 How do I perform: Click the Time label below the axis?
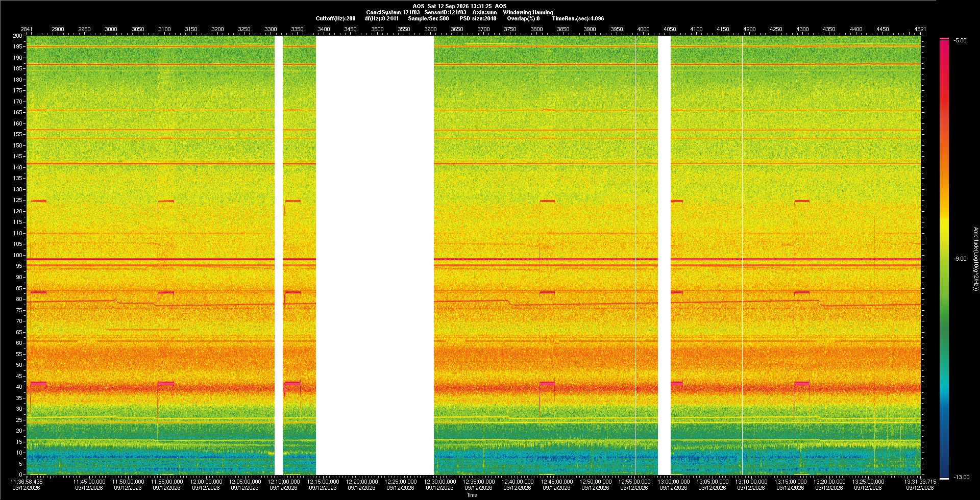[472, 495]
